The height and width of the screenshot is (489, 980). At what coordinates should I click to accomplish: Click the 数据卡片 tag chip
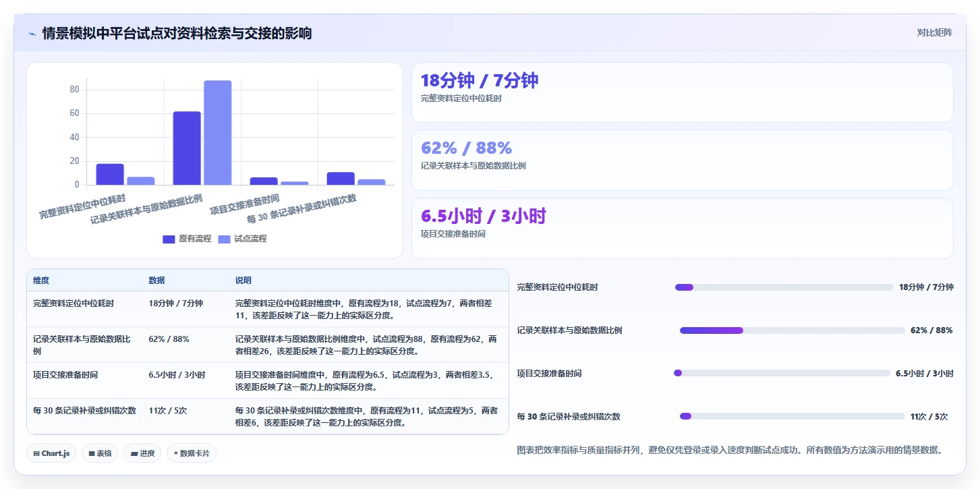pos(191,453)
